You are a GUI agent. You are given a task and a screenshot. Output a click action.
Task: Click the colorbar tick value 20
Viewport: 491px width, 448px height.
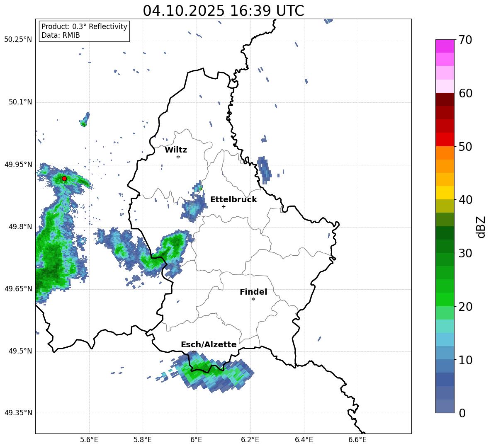[x=465, y=307]
